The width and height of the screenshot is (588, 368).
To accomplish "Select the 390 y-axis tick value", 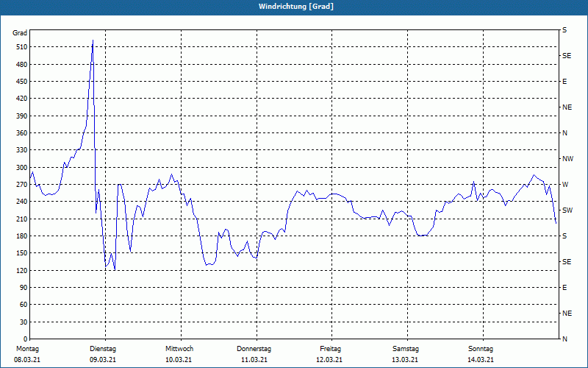I will 22,116.
